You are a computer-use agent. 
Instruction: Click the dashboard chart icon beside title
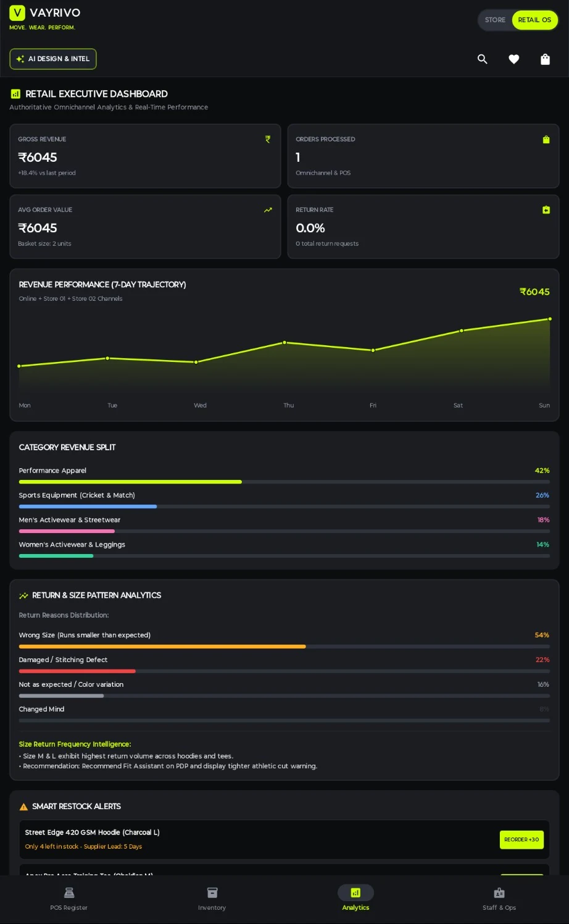(x=15, y=94)
